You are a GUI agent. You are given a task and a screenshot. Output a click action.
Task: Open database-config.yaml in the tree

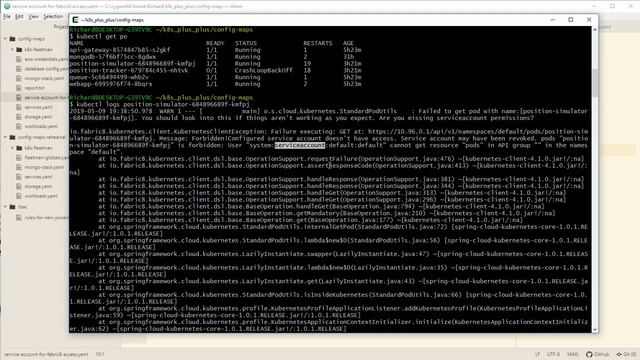click(x=46, y=69)
